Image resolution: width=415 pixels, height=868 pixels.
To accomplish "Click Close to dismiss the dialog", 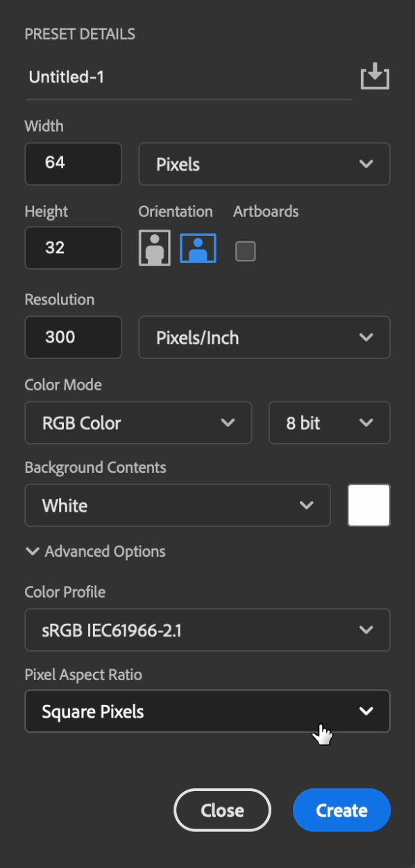I will click(222, 810).
